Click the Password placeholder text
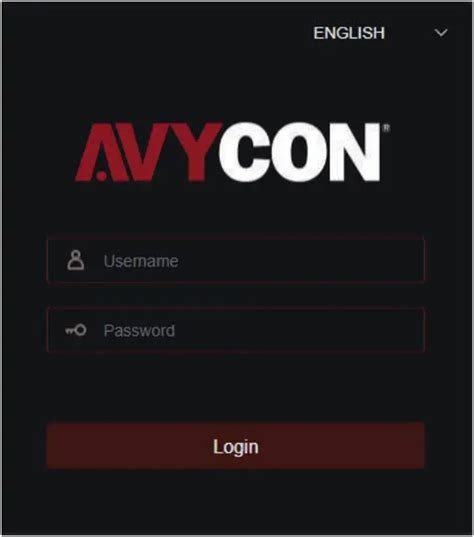474x537 pixels. 139,331
